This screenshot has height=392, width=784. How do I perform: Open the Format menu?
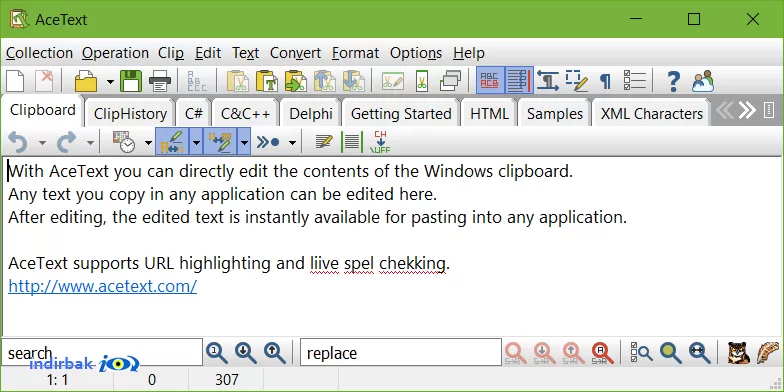[356, 53]
